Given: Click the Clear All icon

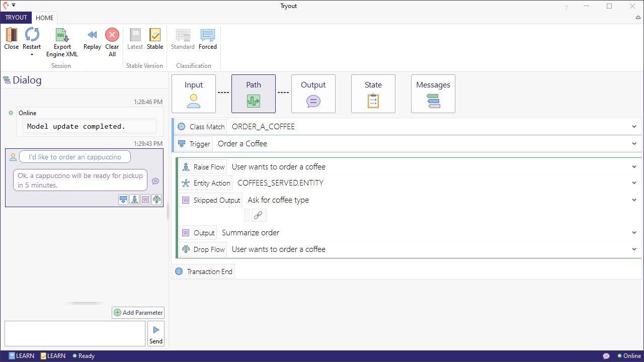Looking at the screenshot, I should point(112,36).
